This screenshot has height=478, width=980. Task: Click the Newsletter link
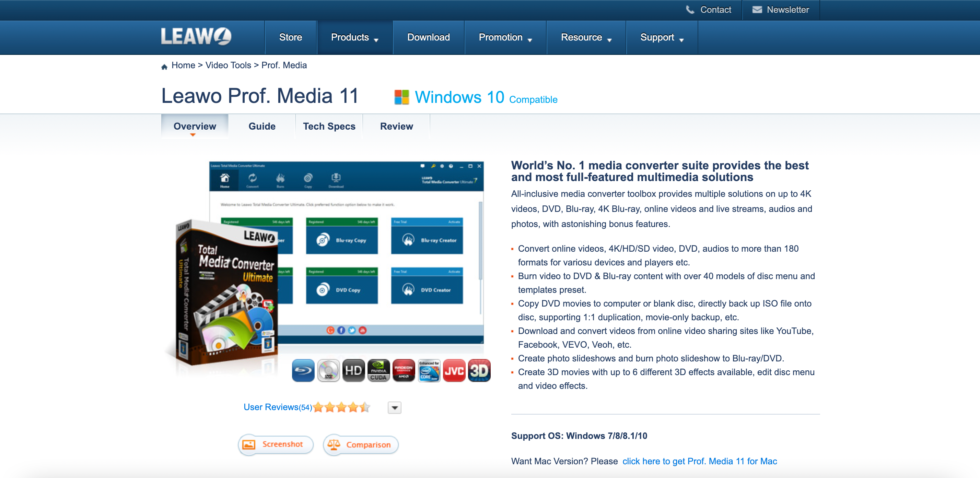787,10
